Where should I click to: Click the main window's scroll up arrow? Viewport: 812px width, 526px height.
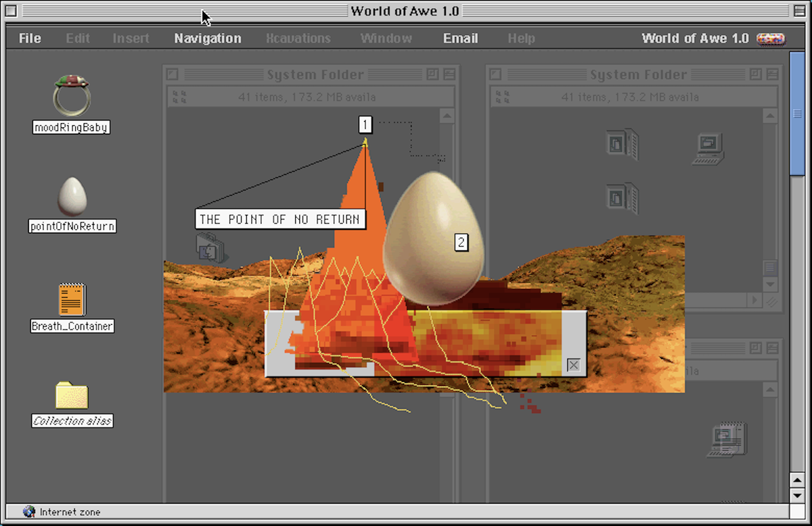pos(798,479)
